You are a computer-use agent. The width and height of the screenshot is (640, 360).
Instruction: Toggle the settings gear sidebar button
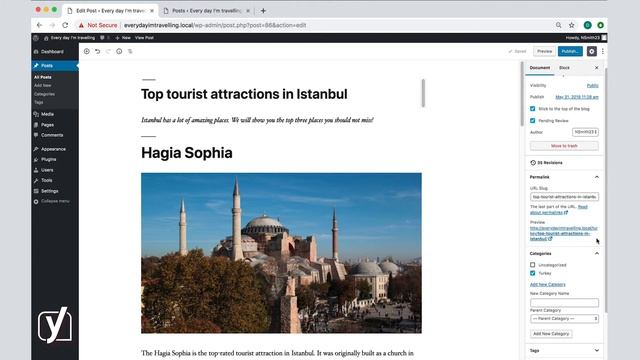[591, 51]
